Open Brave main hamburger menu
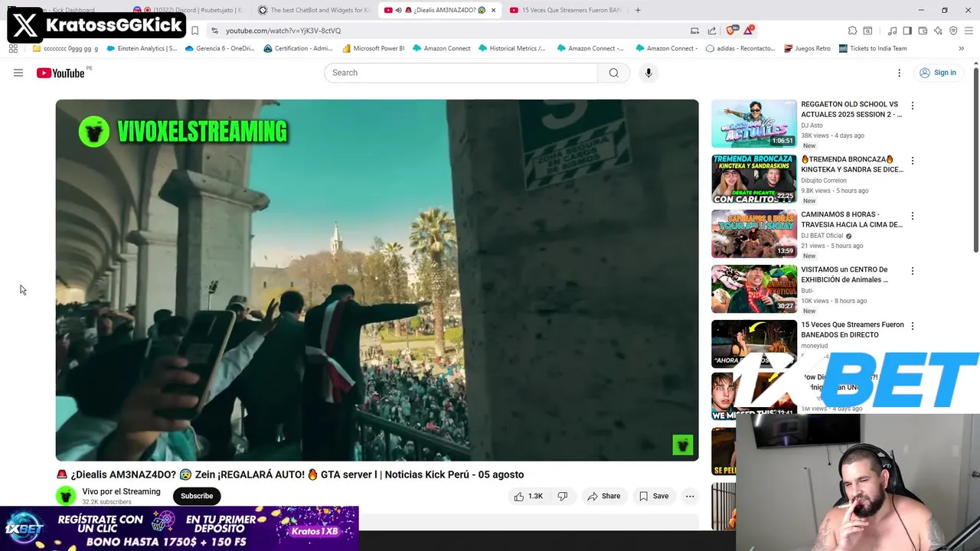The height and width of the screenshot is (551, 980). click(x=969, y=31)
